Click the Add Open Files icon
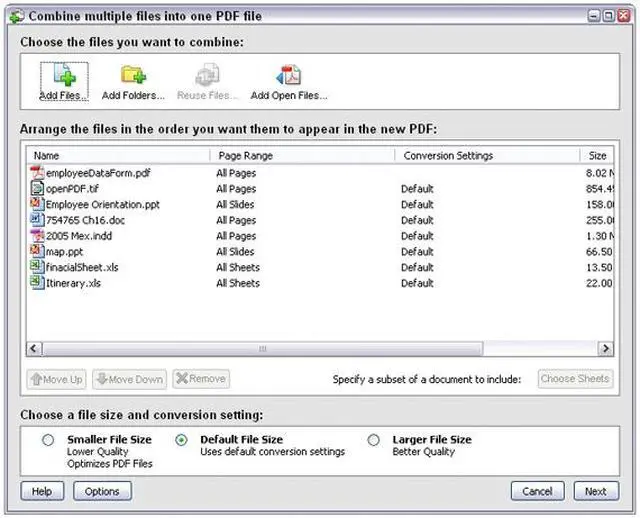The image size is (640, 518). click(x=288, y=76)
